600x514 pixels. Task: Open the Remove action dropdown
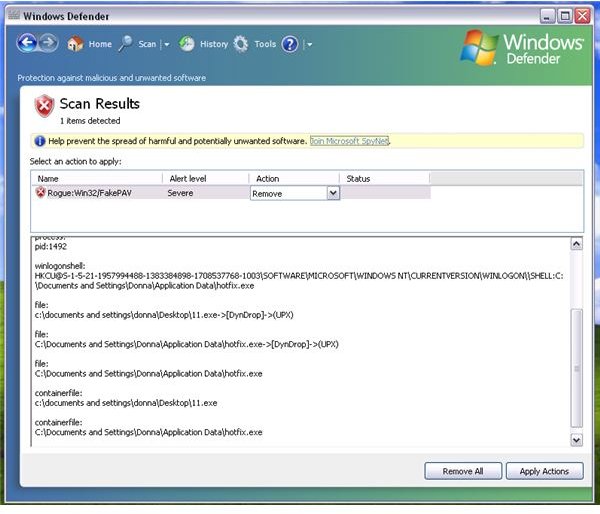(333, 193)
